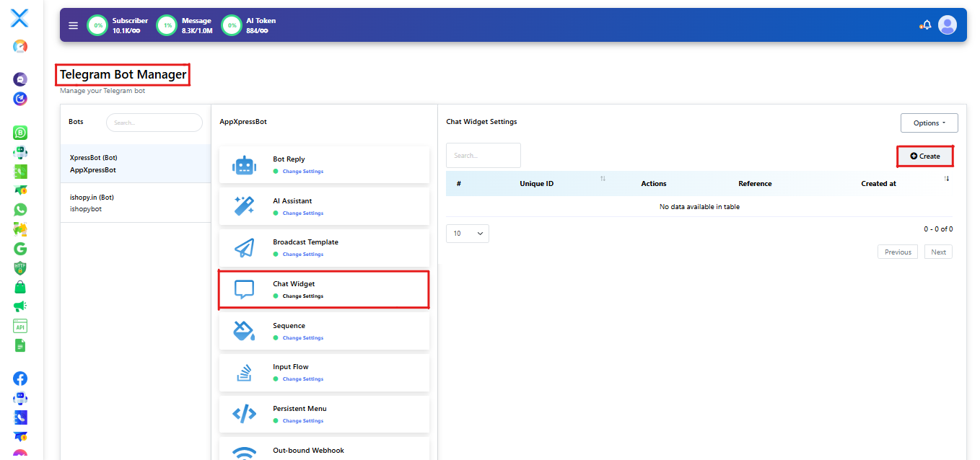Open the rows-per-page dropdown showing 10
Image resolution: width=980 pixels, height=460 pixels.
tap(467, 234)
